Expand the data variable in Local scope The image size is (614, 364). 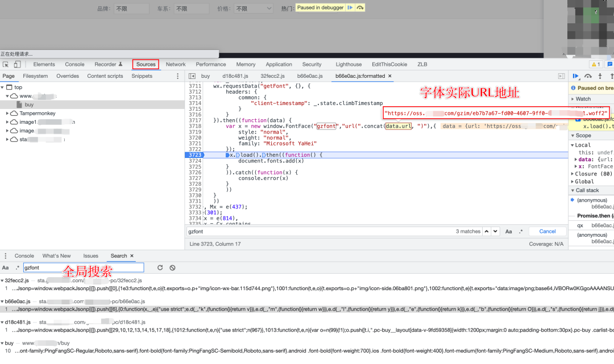(575, 160)
